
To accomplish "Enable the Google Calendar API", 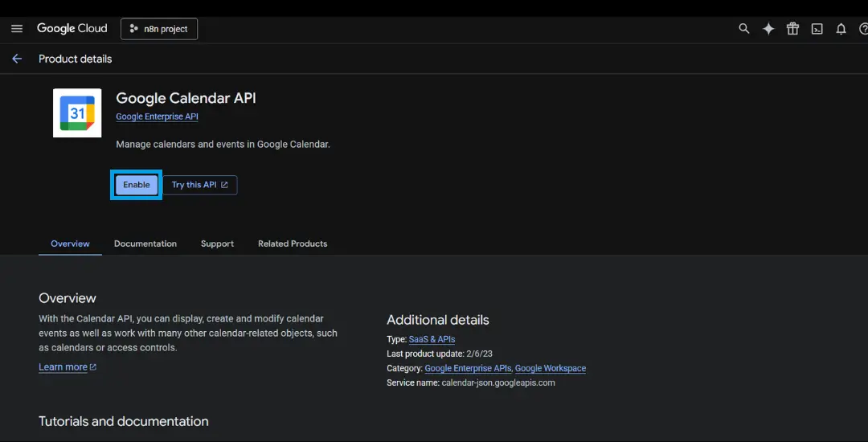I will point(136,185).
